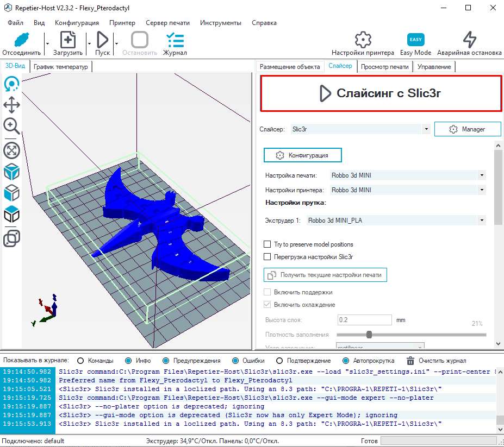This screenshot has width=504, height=447.
Task: Open dropdown arrow next to Пуск
Action: pos(116,43)
